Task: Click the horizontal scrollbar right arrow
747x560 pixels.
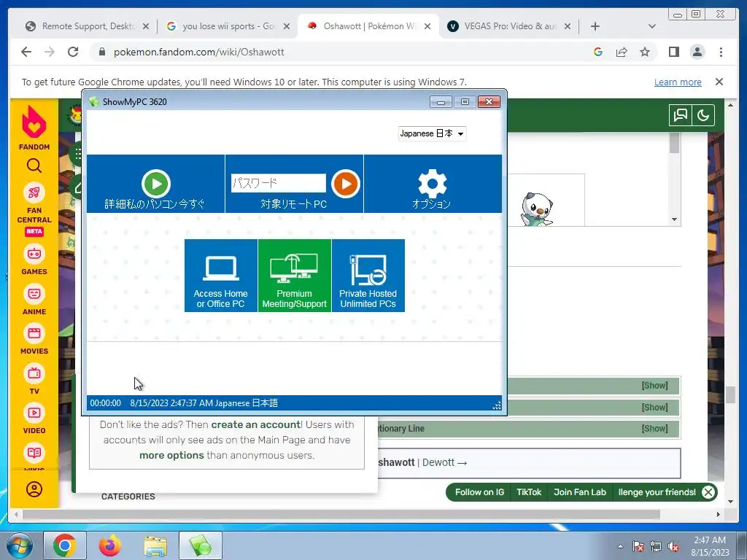Action: [x=719, y=515]
